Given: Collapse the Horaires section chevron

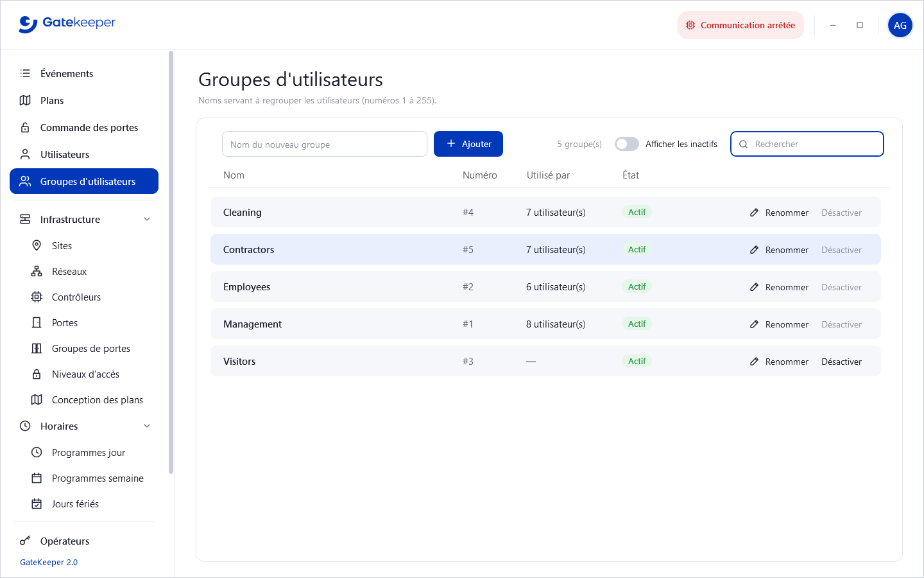Looking at the screenshot, I should pyautogui.click(x=147, y=426).
